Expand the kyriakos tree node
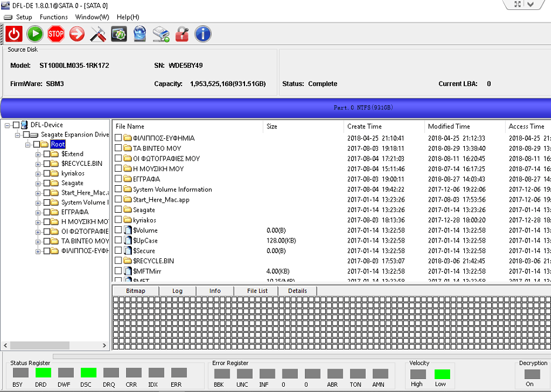The height and width of the screenshot is (392, 551). (38, 173)
